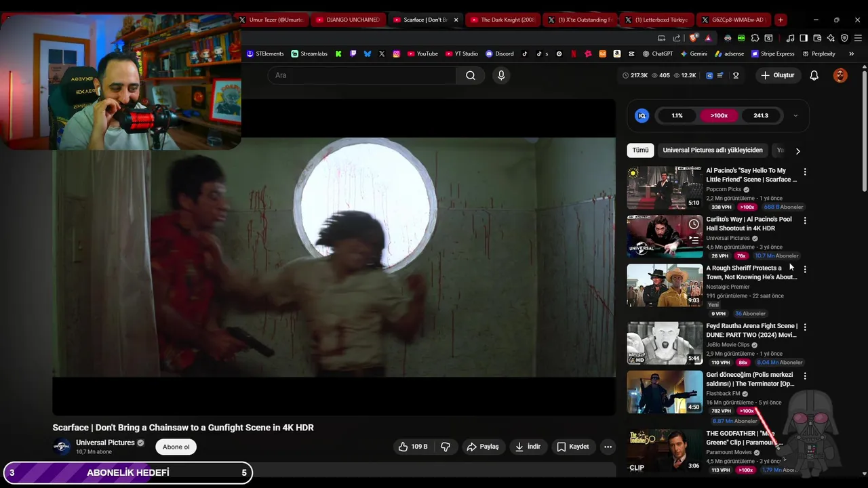The image size is (868, 488).
Task: Open the Instagram bookmark icon
Action: pos(396,54)
